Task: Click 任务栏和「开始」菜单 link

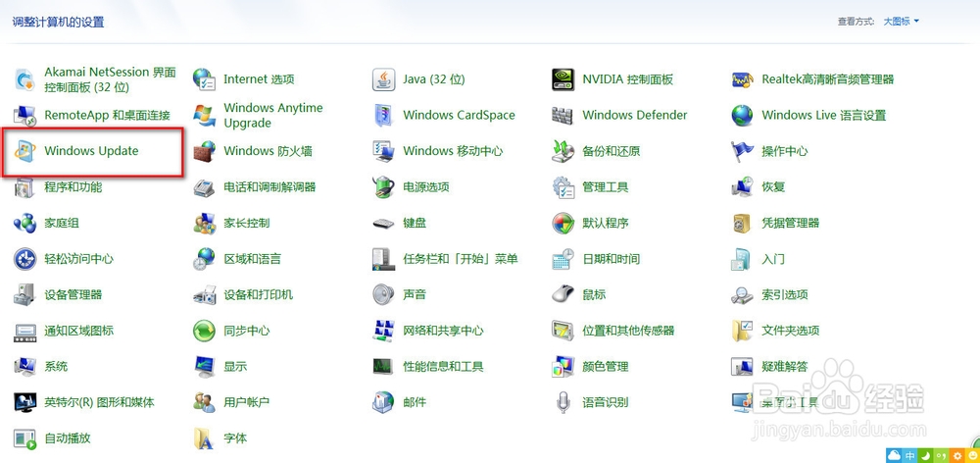Action: tap(461, 258)
